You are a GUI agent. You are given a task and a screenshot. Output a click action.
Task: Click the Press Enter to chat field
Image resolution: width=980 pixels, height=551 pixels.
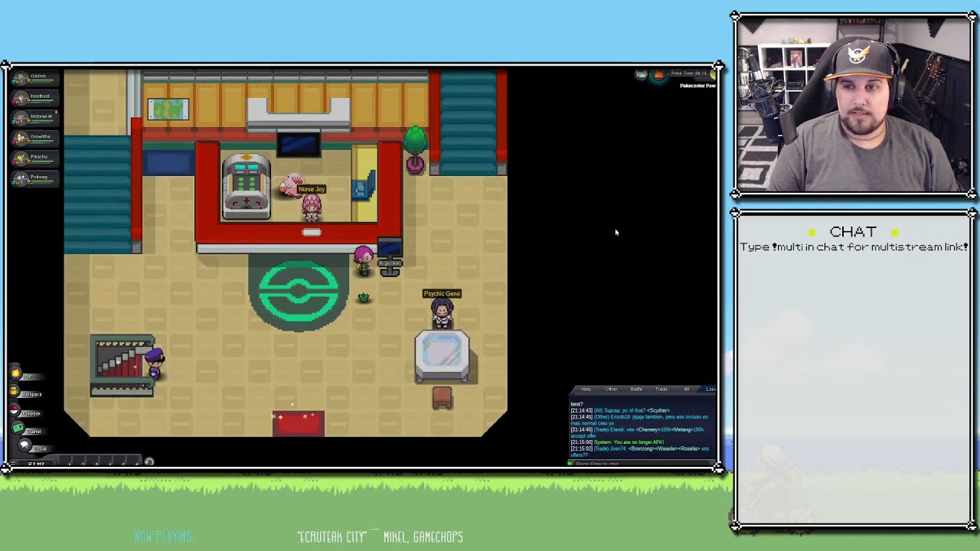pos(640,464)
